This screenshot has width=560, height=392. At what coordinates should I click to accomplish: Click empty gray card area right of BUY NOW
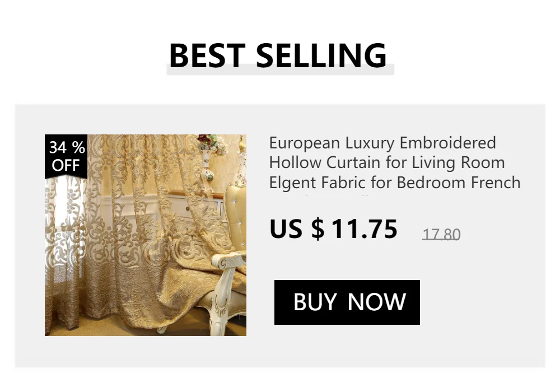tap(482, 302)
